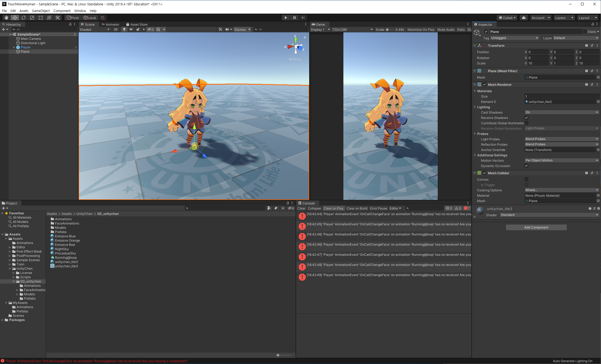Open the Cast Shadows dropdown
601x364 pixels.
[561, 112]
